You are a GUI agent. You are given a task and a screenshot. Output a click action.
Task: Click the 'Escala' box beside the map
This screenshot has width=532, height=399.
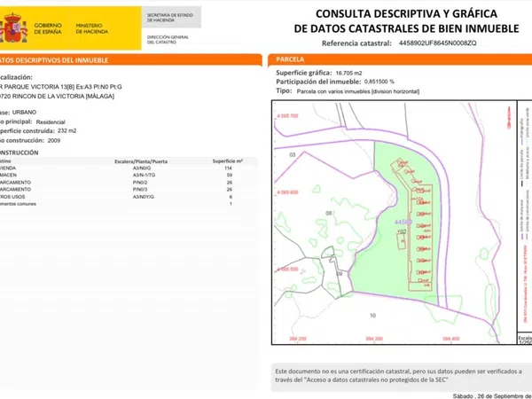point(525,339)
